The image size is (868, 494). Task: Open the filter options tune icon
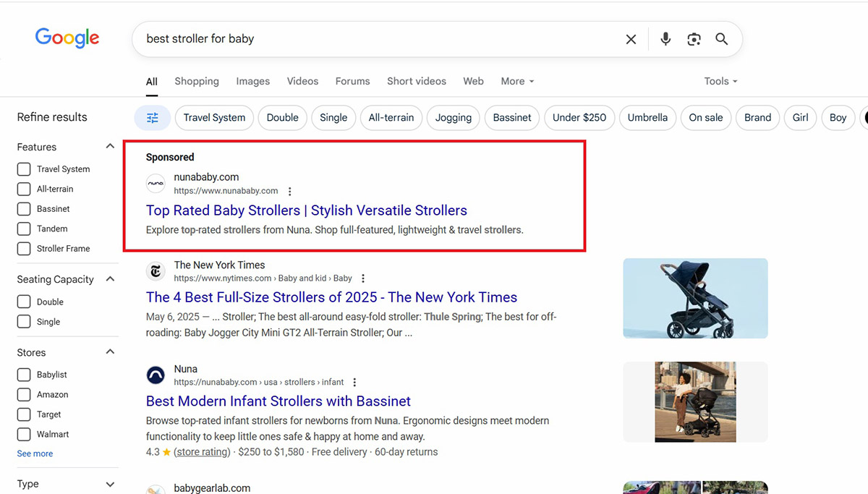pyautogui.click(x=152, y=117)
